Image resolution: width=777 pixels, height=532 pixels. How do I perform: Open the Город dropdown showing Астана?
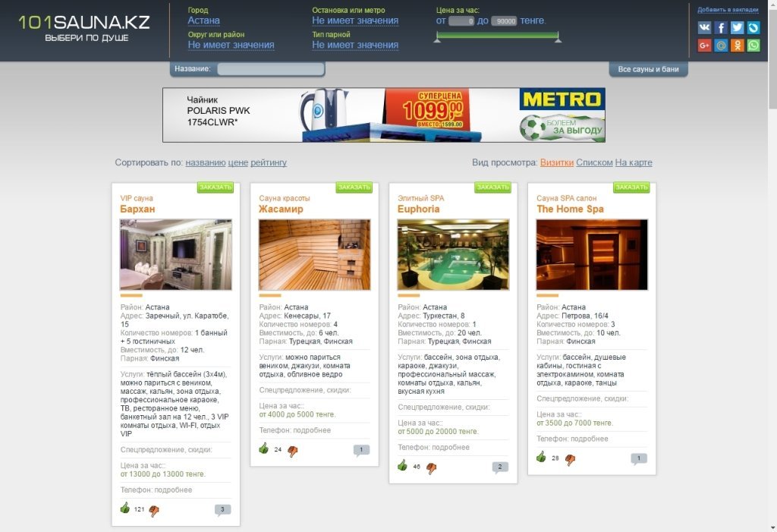(203, 20)
